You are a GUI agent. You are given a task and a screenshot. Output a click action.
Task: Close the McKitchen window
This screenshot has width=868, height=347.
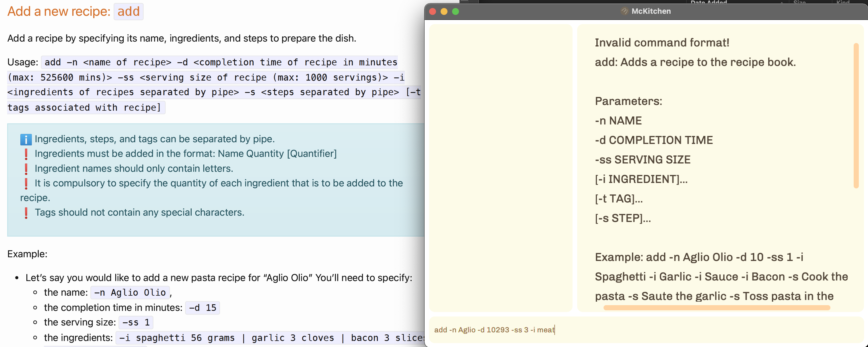tap(433, 11)
